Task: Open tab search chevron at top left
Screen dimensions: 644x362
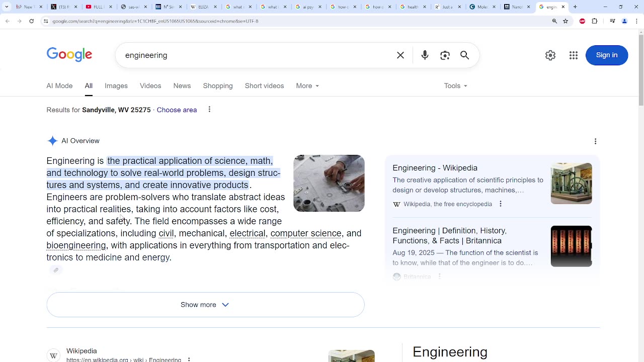Action: coord(7,7)
